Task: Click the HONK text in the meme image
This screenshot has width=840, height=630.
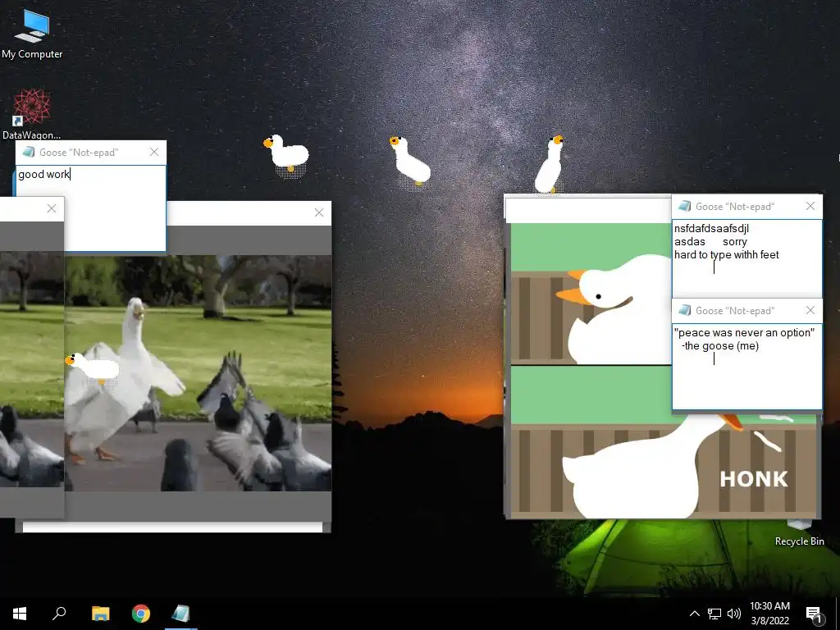Action: pyautogui.click(x=754, y=479)
